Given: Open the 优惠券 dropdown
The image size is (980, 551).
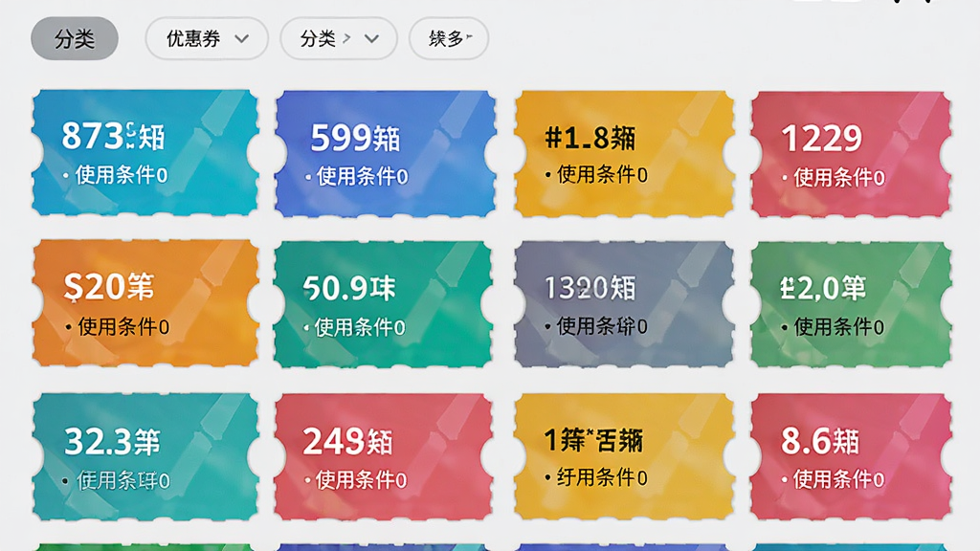Looking at the screenshot, I should 207,38.
